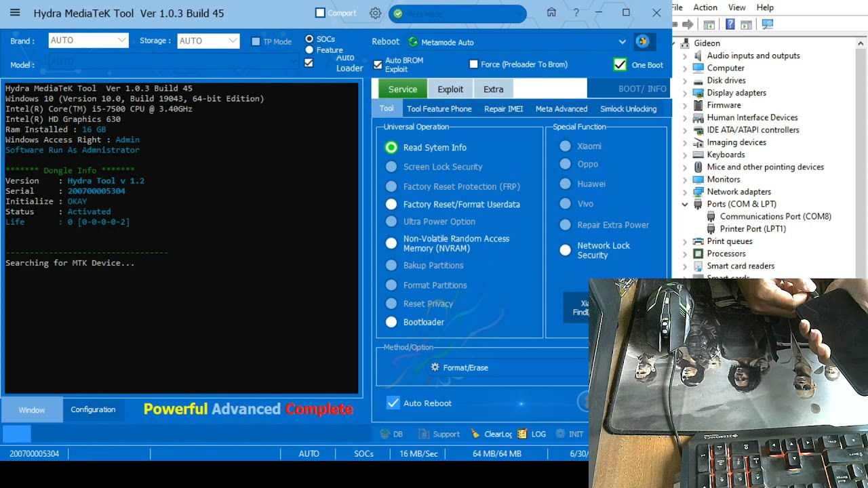This screenshot has height=488, width=868.
Task: Click Device Manager action pane toolbar icon
Action: 747,24
